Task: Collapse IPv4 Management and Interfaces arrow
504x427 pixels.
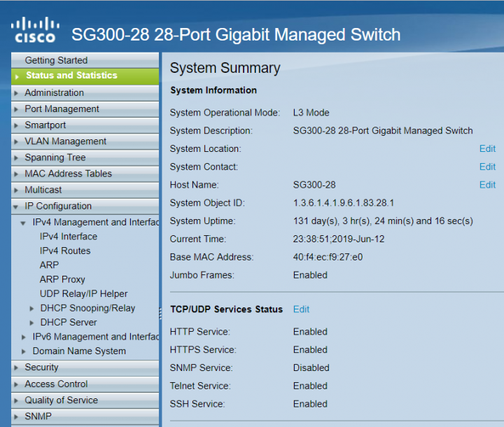Action: pyautogui.click(x=23, y=223)
